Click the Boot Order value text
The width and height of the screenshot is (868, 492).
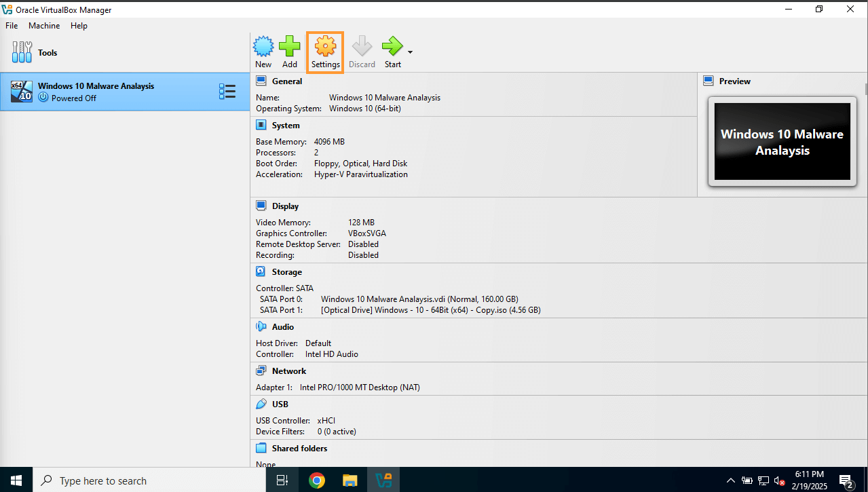[x=361, y=164]
